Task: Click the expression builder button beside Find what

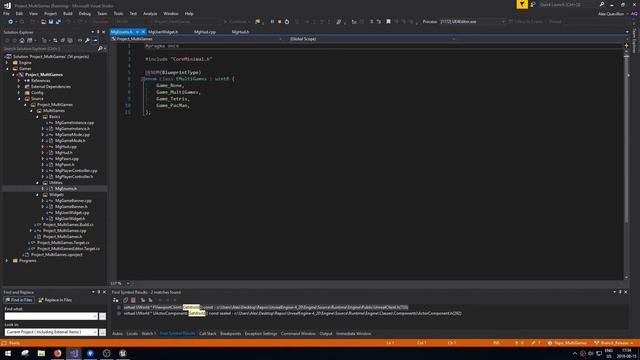Action: click(102, 316)
